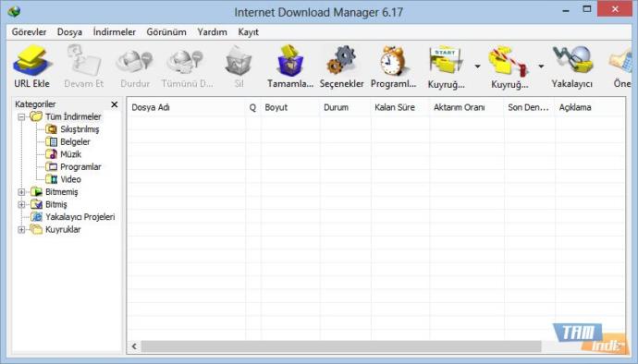Open the Programl... alarm clock scheduler icon
The height and width of the screenshot is (364, 638).
(393, 61)
